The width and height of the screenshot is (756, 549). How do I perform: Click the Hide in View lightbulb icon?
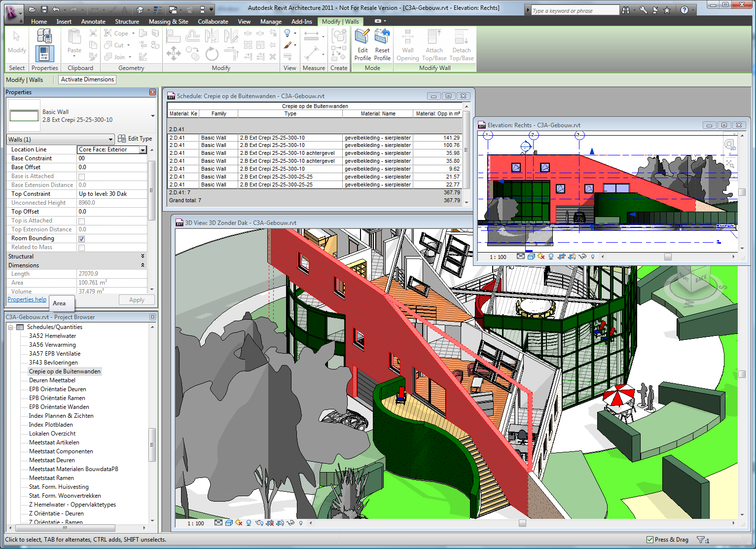click(288, 33)
